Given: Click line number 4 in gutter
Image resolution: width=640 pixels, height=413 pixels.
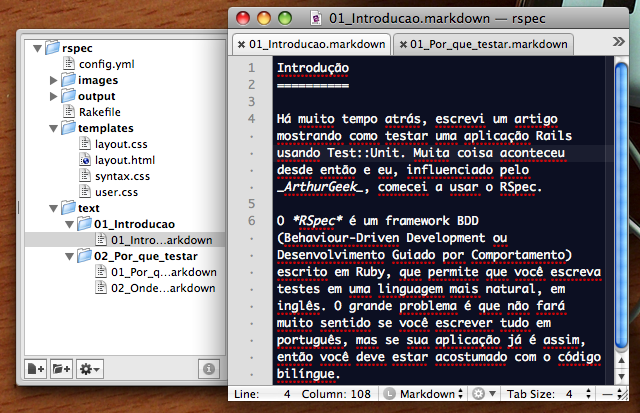Looking at the screenshot, I should [252, 119].
